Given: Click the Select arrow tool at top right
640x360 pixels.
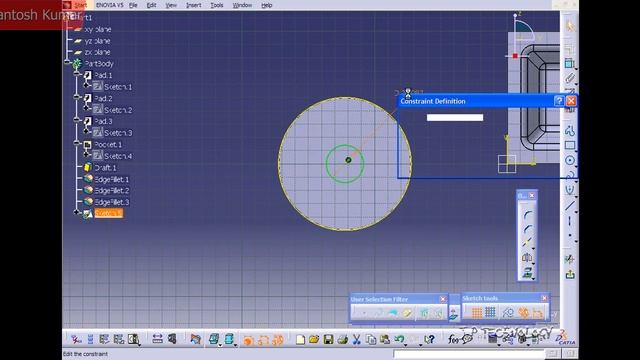Looking at the screenshot, I should 570,26.
